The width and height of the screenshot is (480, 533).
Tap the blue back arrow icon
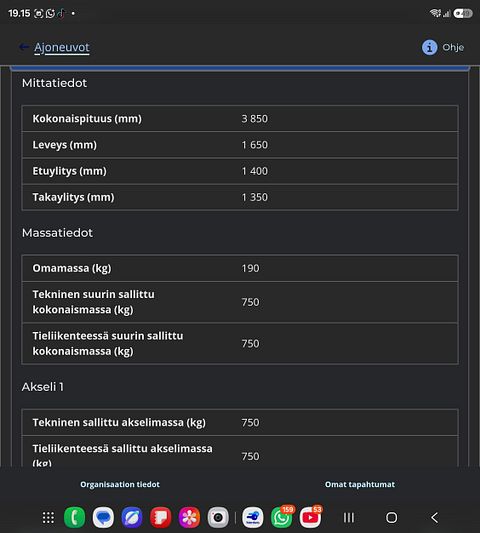click(x=23, y=47)
